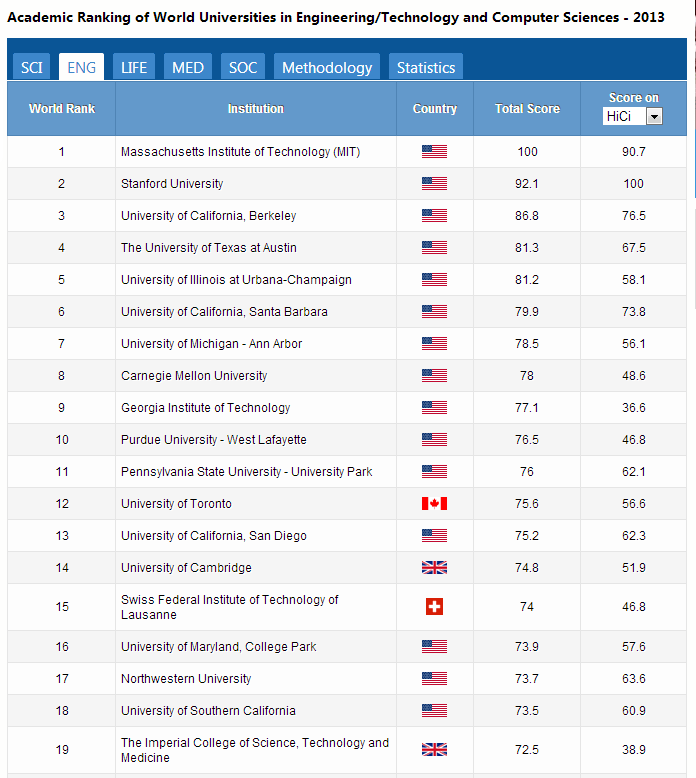This screenshot has height=778, width=696.
Task: Select University of Southern California name
Action: [208, 711]
